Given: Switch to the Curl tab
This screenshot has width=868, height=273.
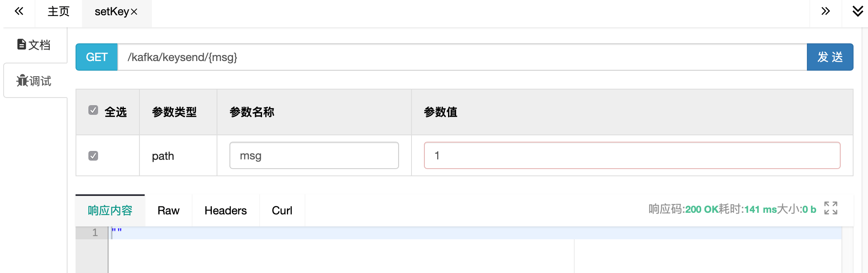Looking at the screenshot, I should (282, 210).
